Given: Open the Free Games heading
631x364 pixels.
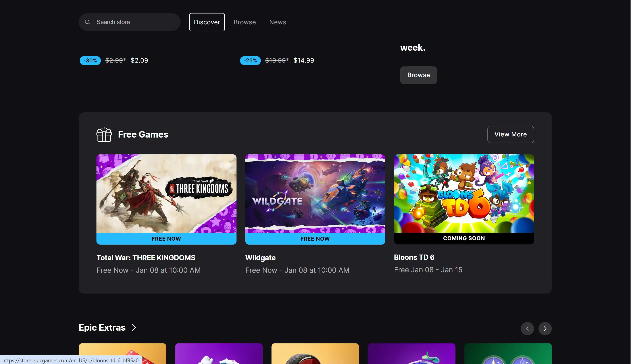Looking at the screenshot, I should tap(143, 134).
